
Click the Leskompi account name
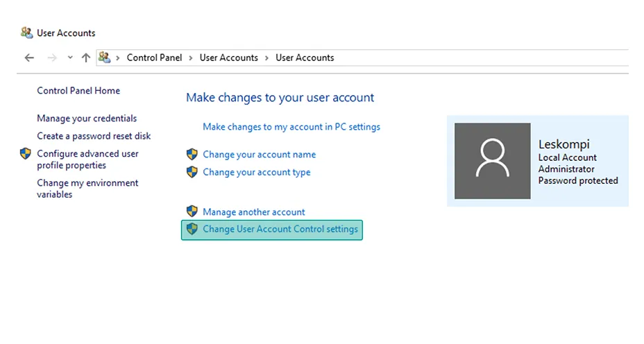coord(564,144)
